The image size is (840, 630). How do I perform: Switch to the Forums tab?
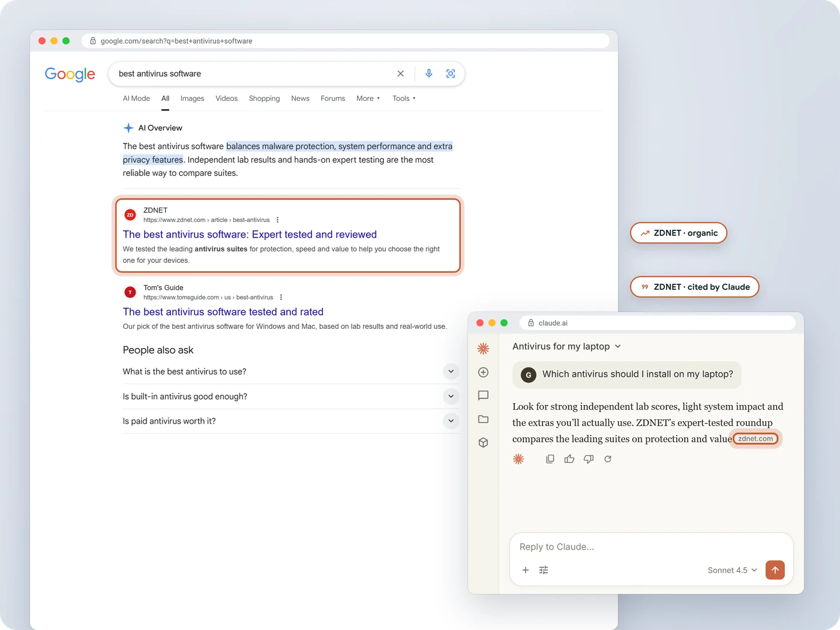(x=332, y=98)
